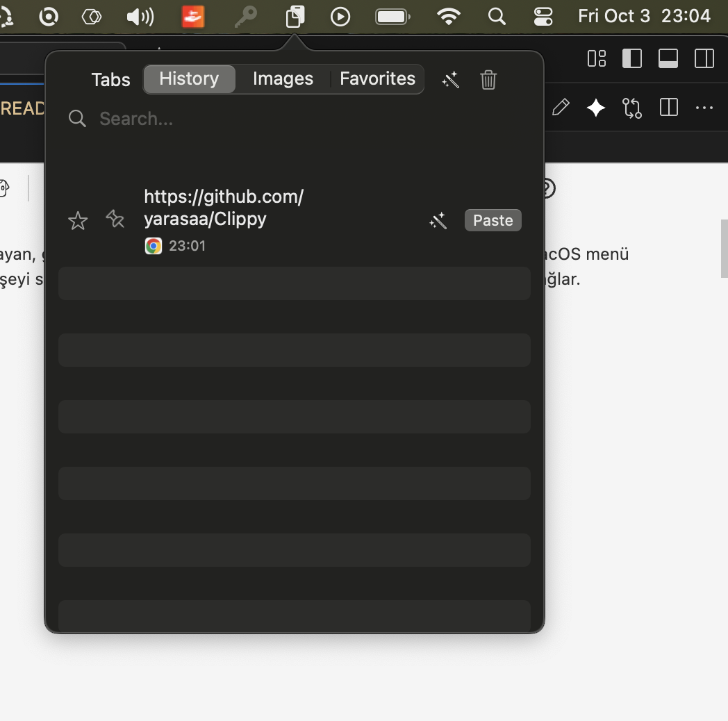Click the branching arrows icon in the toolbar
The image size is (728, 721).
632,108
